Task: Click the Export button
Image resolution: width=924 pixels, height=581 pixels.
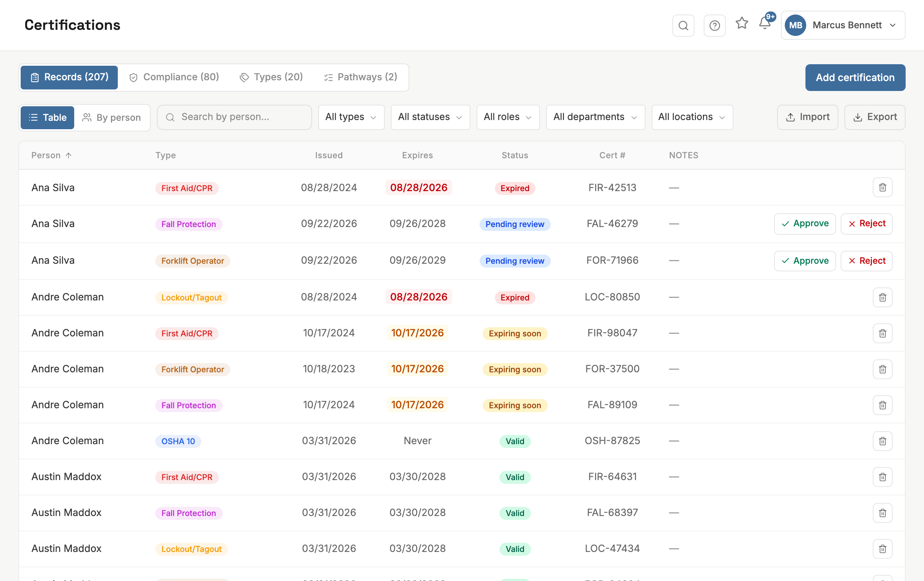Action: pos(875,117)
